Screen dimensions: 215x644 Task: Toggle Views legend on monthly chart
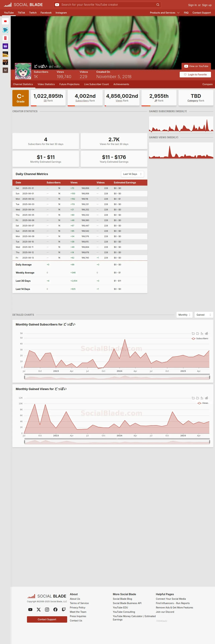tap(203, 403)
